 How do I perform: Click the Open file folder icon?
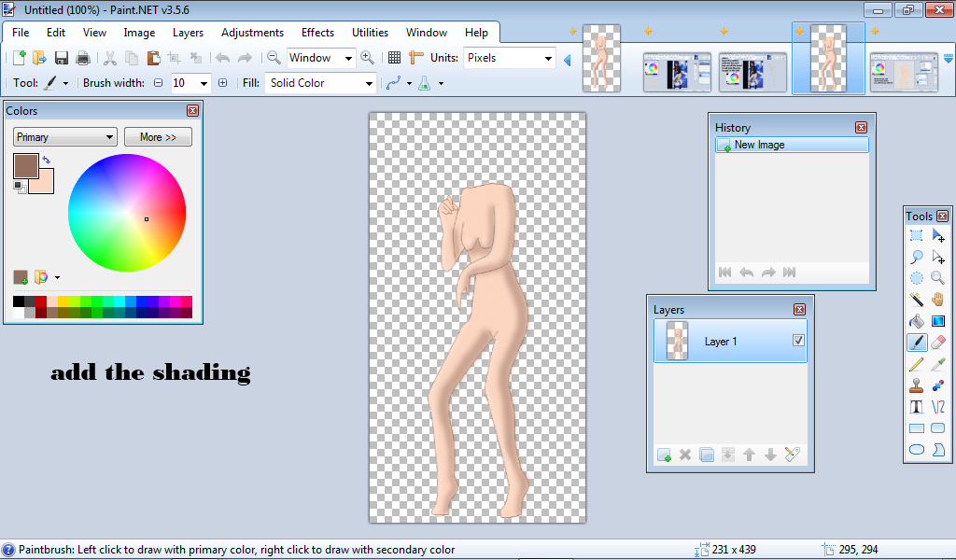[x=39, y=58]
